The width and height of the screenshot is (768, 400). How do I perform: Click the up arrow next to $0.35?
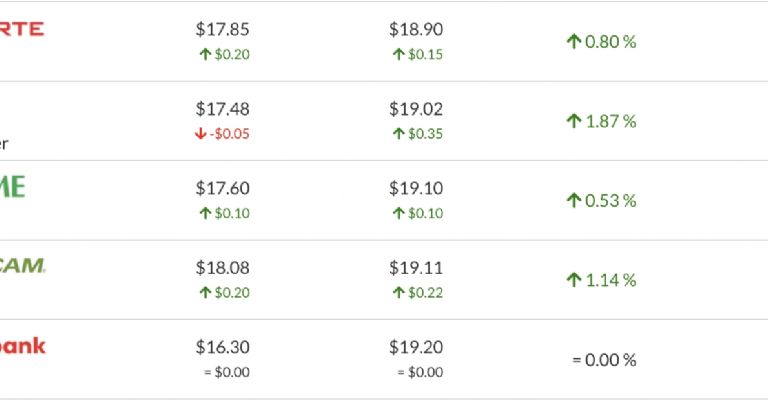(x=398, y=134)
